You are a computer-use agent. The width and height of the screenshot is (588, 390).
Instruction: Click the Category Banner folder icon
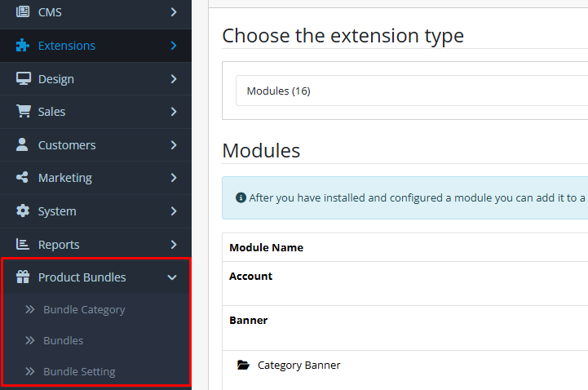point(243,366)
